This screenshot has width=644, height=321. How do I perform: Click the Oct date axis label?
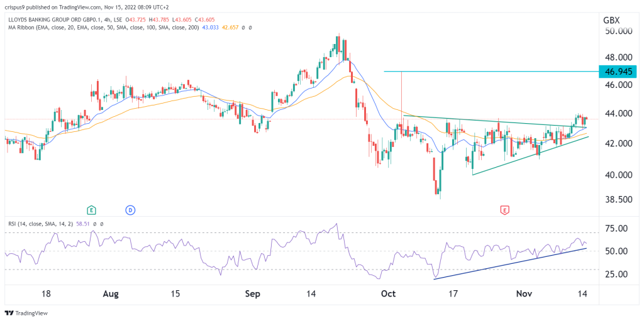[388, 294]
